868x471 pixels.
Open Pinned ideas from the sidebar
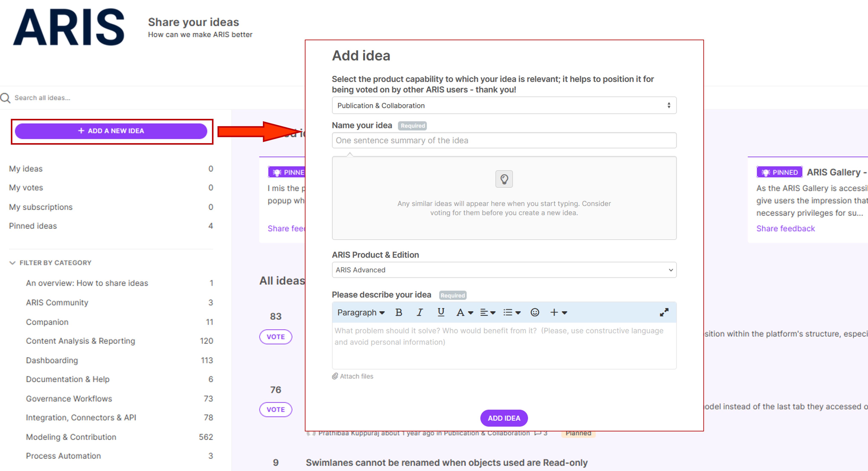33,226
